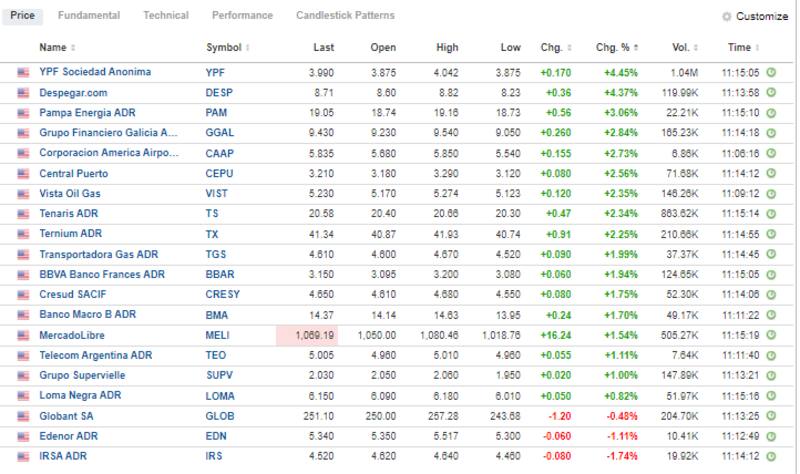800x474 pixels.
Task: Click the flag icon next to Despegar.com
Action: click(x=23, y=92)
